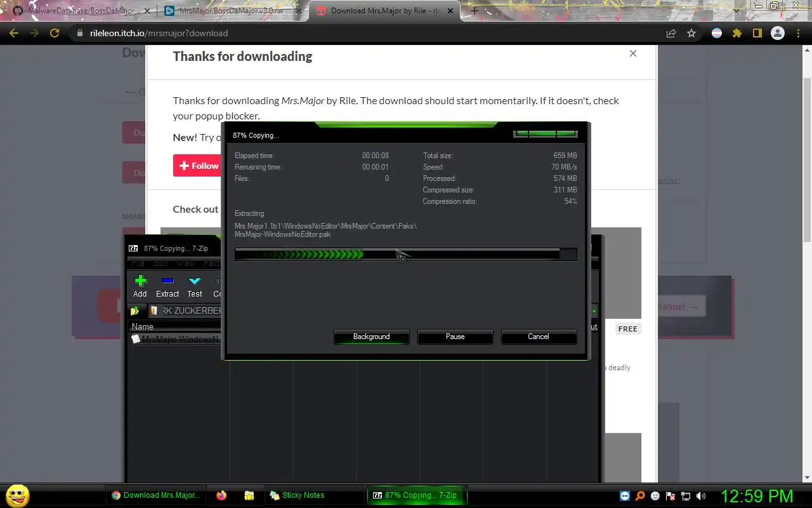Open the Extensions puzzle icon
Screen dimensions: 812x508
pos(737,33)
